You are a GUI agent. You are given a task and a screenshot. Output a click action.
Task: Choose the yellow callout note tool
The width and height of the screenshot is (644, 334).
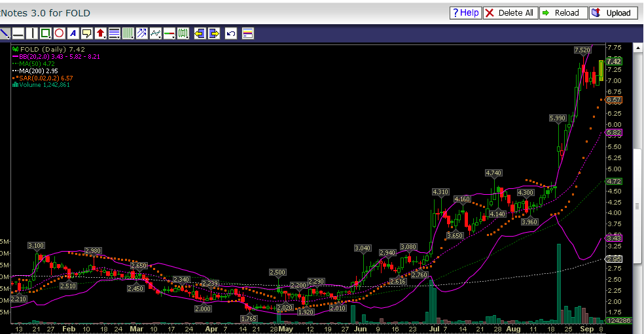coord(86,33)
